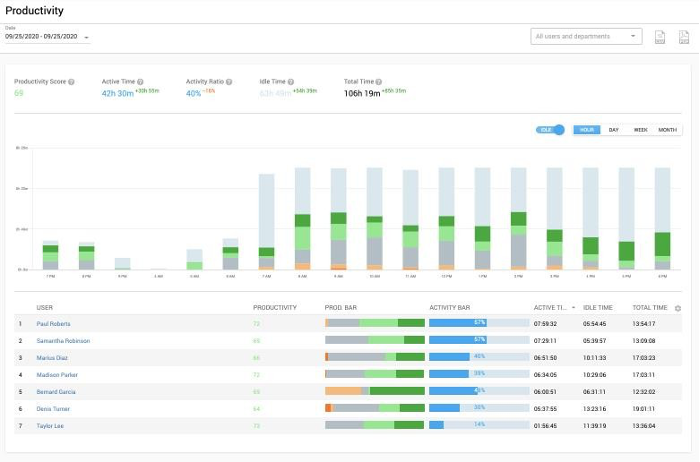700x462 pixels.
Task: Click Denis Turner's productivity bar
Action: pos(375,408)
